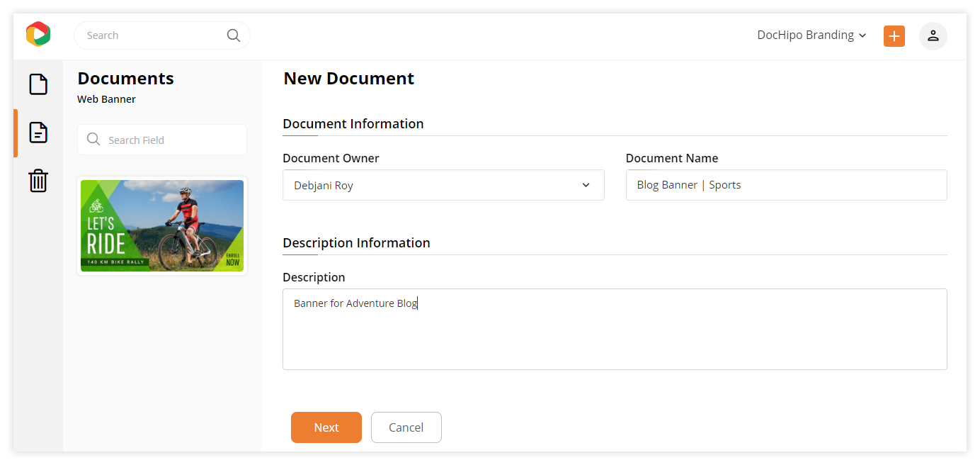Viewport: 980px width, 465px height.
Task: Click the New Document heading
Action: (349, 79)
